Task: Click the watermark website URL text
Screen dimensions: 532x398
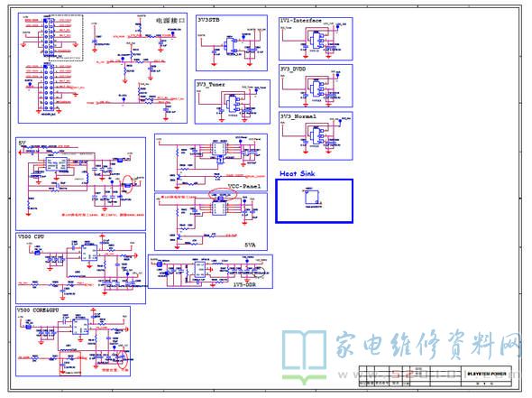Action: coord(428,375)
